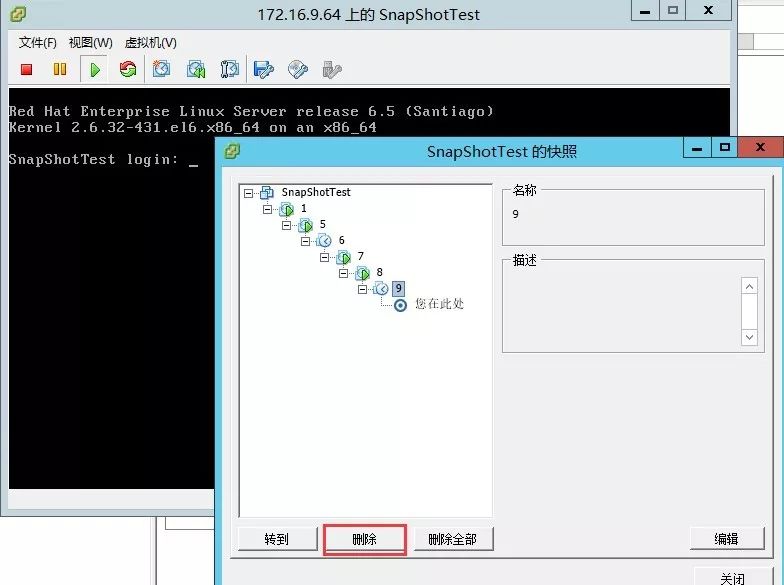This screenshot has width=784, height=585.
Task: Close the 172.16.9.64 console window
Action: 708,10
